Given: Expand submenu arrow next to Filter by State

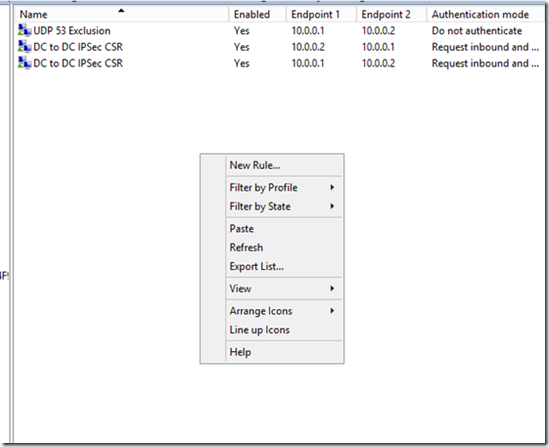Looking at the screenshot, I should tap(332, 207).
